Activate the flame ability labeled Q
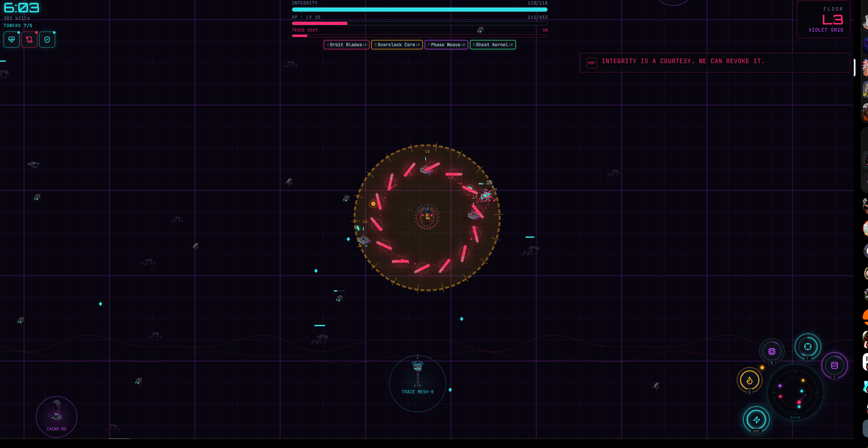 [x=750, y=380]
